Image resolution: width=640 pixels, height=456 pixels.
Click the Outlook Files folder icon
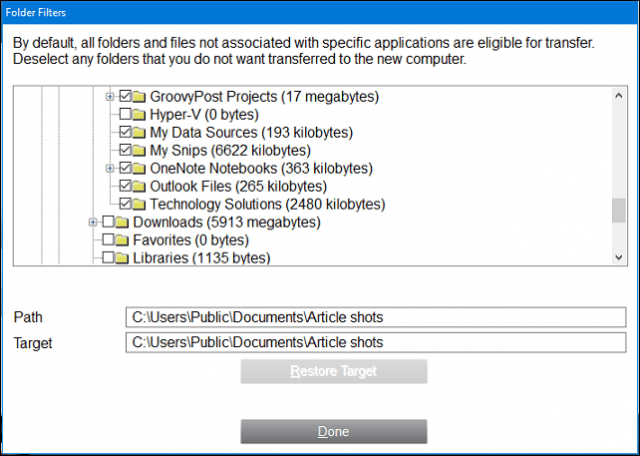139,187
